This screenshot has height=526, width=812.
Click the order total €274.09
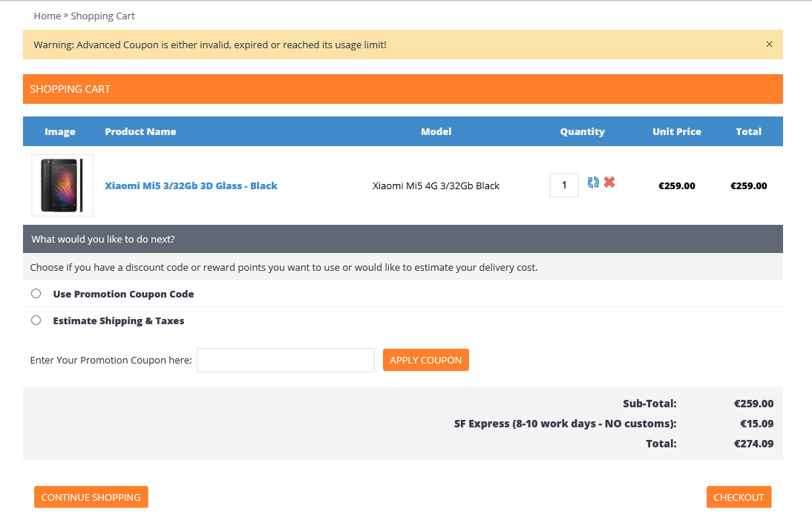point(753,444)
